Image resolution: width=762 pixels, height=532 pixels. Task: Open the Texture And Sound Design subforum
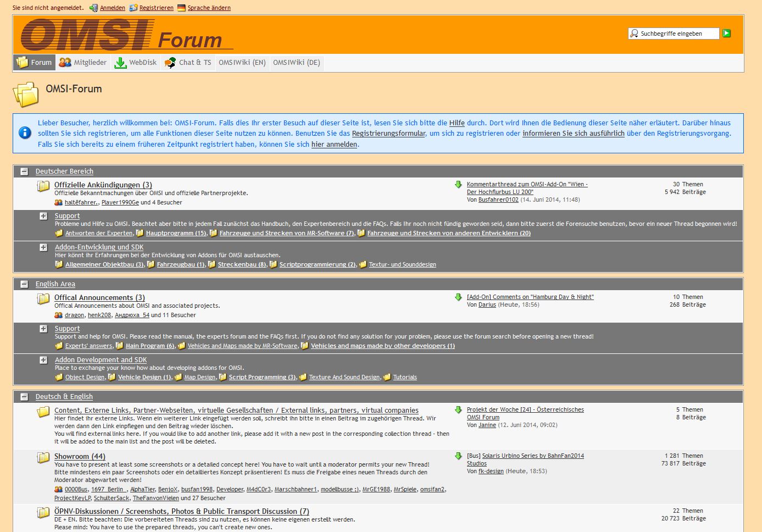344,377
